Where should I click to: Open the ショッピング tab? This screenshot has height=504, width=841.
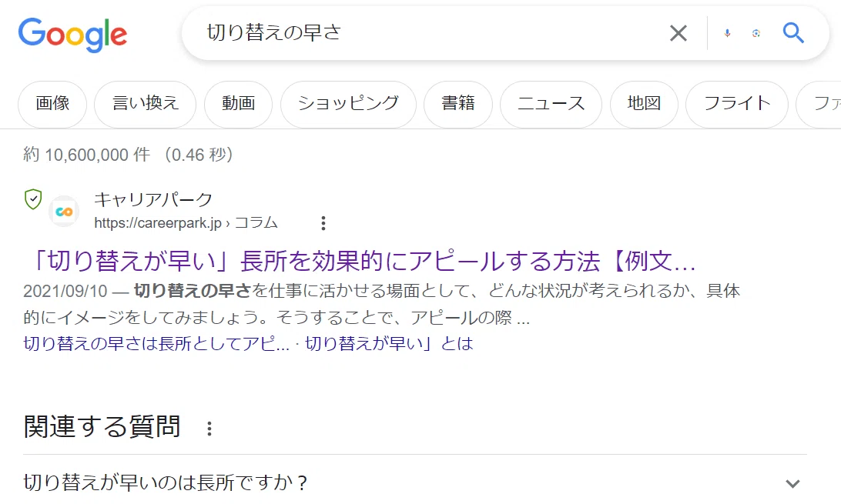(x=349, y=104)
